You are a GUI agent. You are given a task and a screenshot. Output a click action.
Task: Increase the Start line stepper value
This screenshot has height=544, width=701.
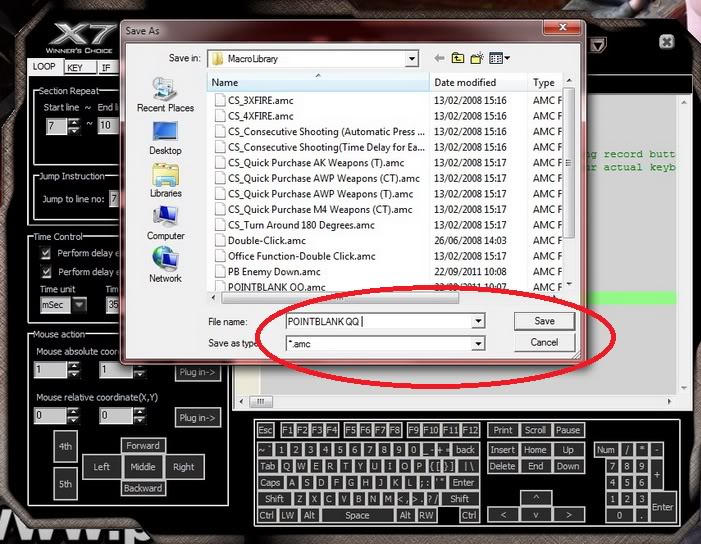click(x=74, y=122)
